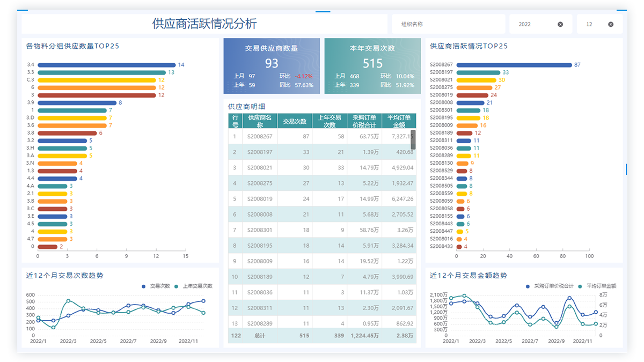Sort by 交易次数 column header
This screenshot has width=644, height=362.
(295, 121)
